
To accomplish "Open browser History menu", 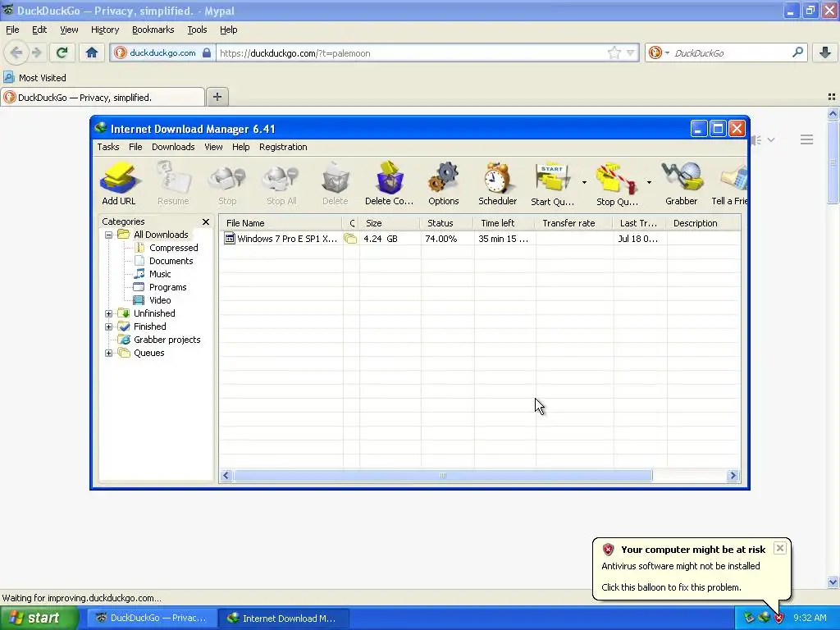I will tap(104, 30).
